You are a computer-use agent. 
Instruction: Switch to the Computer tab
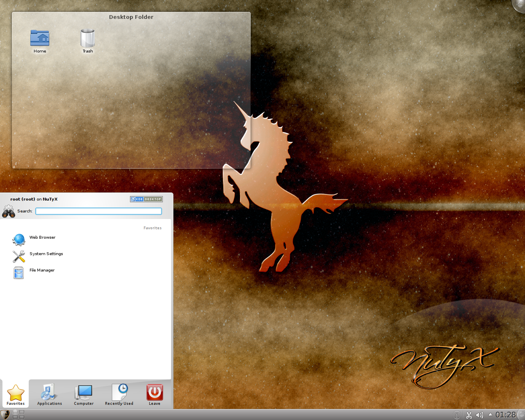[x=84, y=395]
